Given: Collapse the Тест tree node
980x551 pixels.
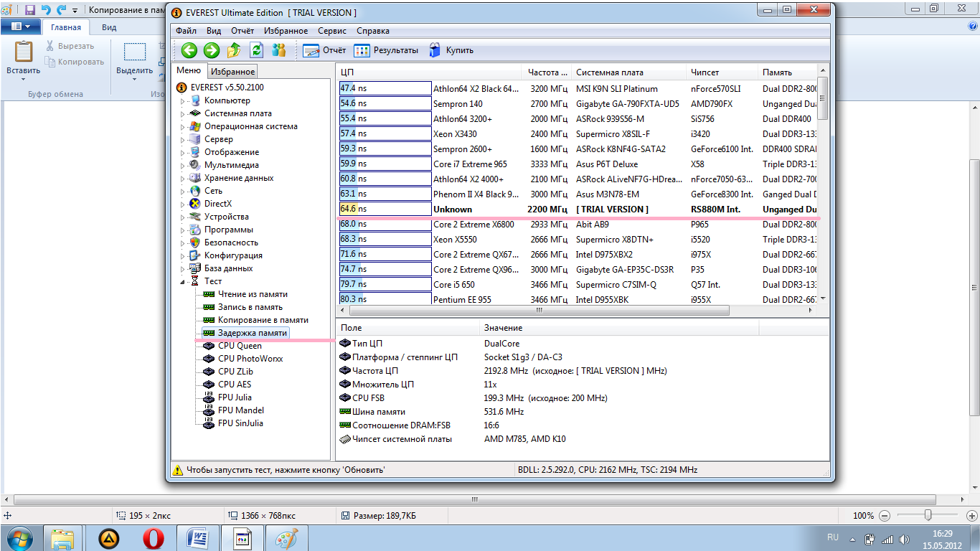Looking at the screenshot, I should (182, 282).
